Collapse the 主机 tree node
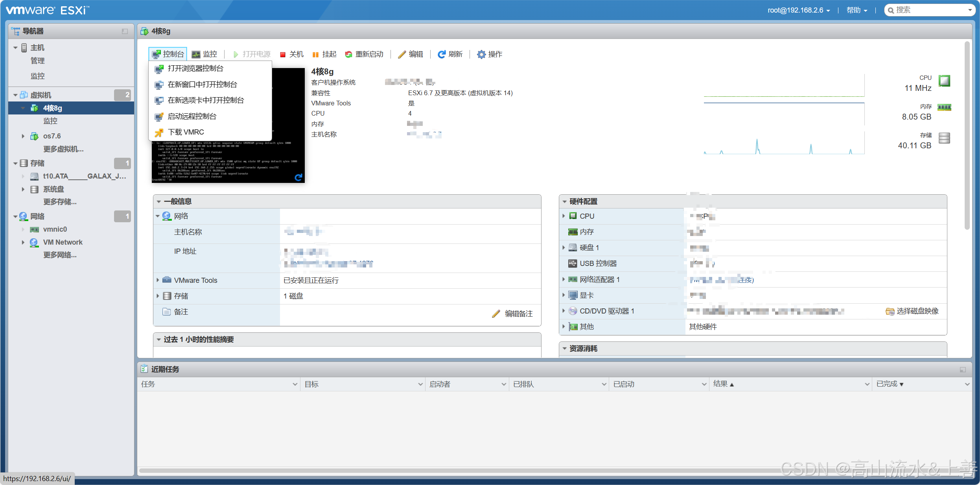 click(x=15, y=48)
